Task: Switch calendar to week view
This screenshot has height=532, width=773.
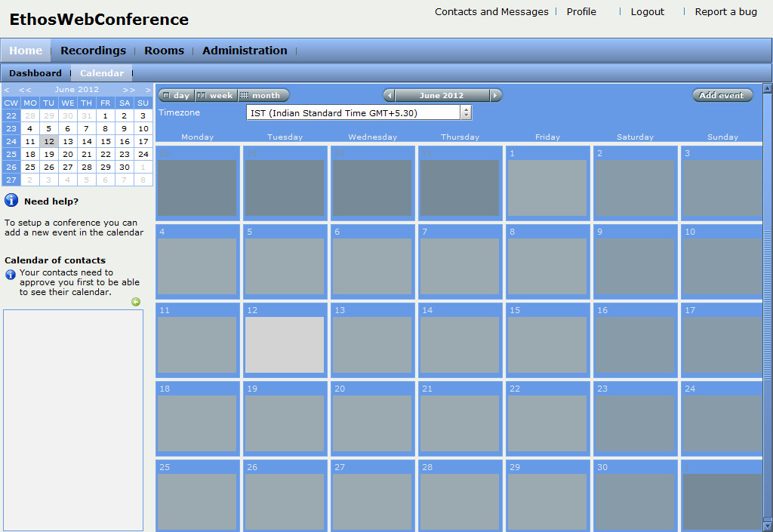Action: (215, 96)
